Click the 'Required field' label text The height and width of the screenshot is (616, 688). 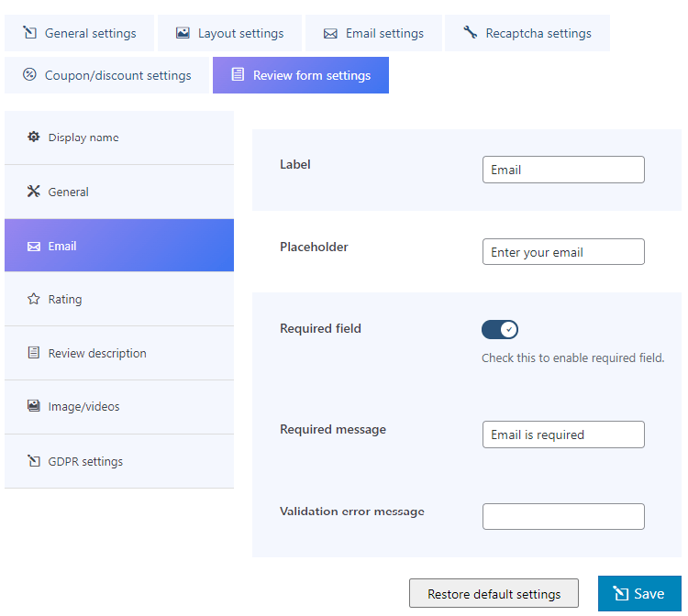pyautogui.click(x=320, y=328)
